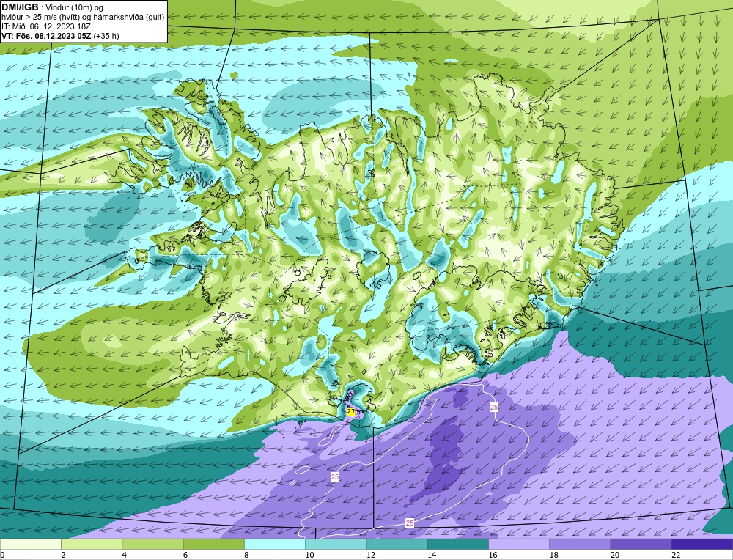Screen dimensions: 733x560
Task: Select the lavender 16–18 m/s legend swatch
Action: point(519,545)
